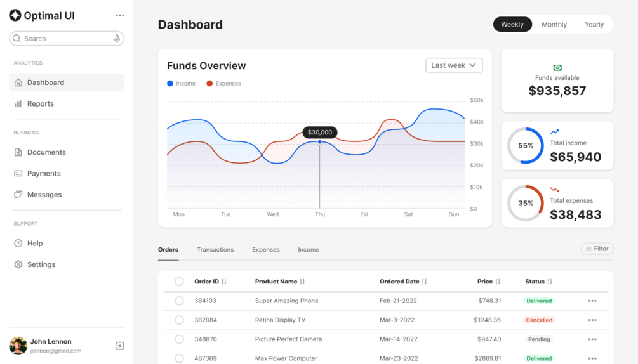638x364 pixels.
Task: Select order 382084 row checkbox
Action: [x=179, y=320]
